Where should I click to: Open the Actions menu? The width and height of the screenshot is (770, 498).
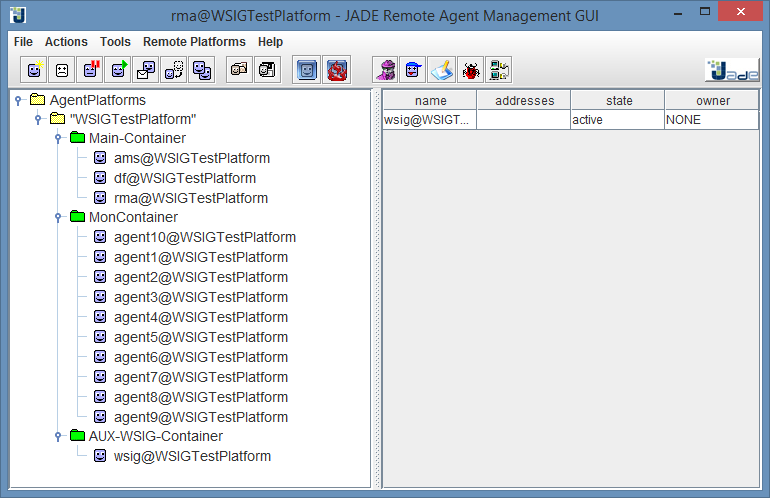coord(66,42)
